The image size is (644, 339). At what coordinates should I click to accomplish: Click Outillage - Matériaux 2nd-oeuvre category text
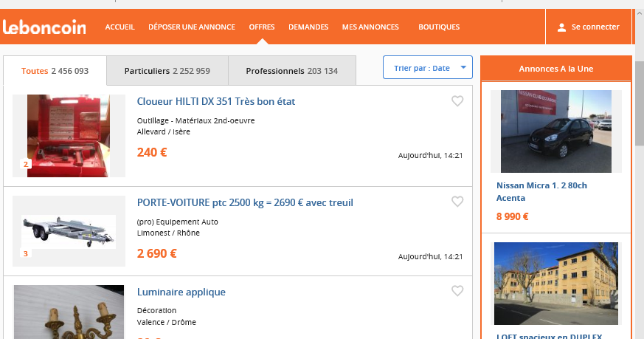[196, 120]
